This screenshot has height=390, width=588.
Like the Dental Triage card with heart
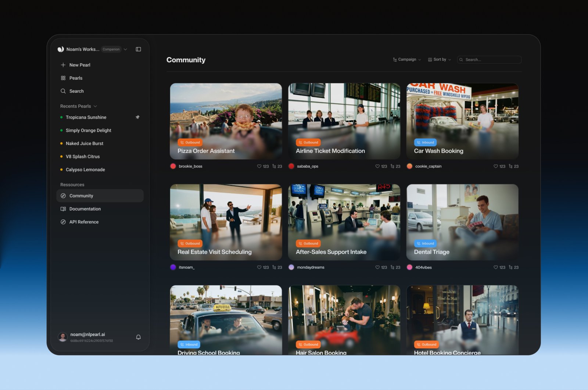pos(495,268)
